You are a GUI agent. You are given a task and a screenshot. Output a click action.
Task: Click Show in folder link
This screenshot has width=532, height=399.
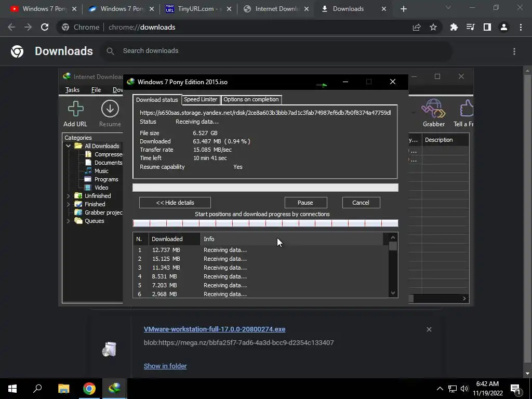[165, 366]
